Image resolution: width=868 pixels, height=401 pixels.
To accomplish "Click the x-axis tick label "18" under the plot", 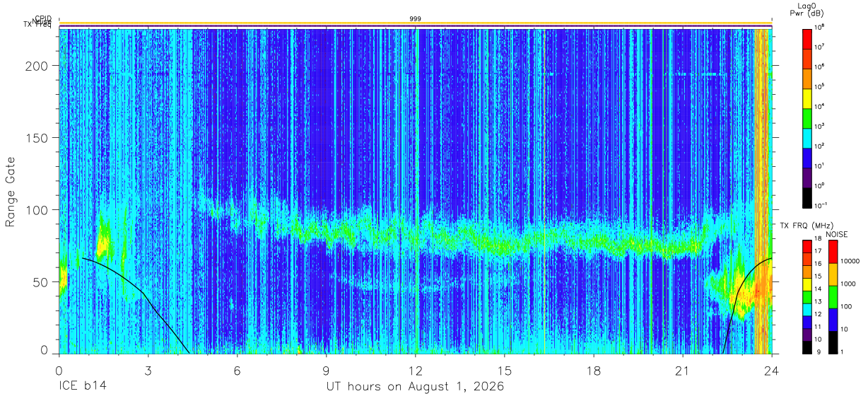I will point(593,370).
